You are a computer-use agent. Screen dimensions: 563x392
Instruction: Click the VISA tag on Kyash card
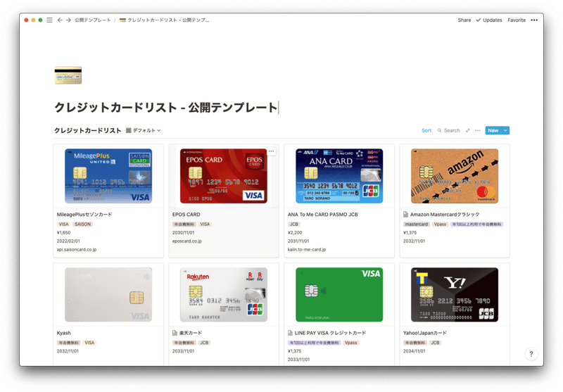tap(89, 343)
